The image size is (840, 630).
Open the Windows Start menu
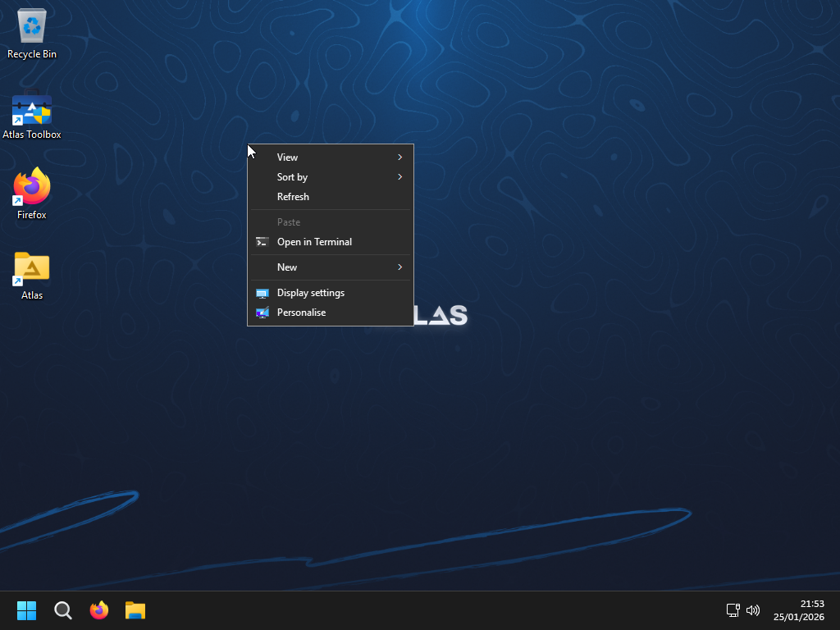pyautogui.click(x=26, y=610)
